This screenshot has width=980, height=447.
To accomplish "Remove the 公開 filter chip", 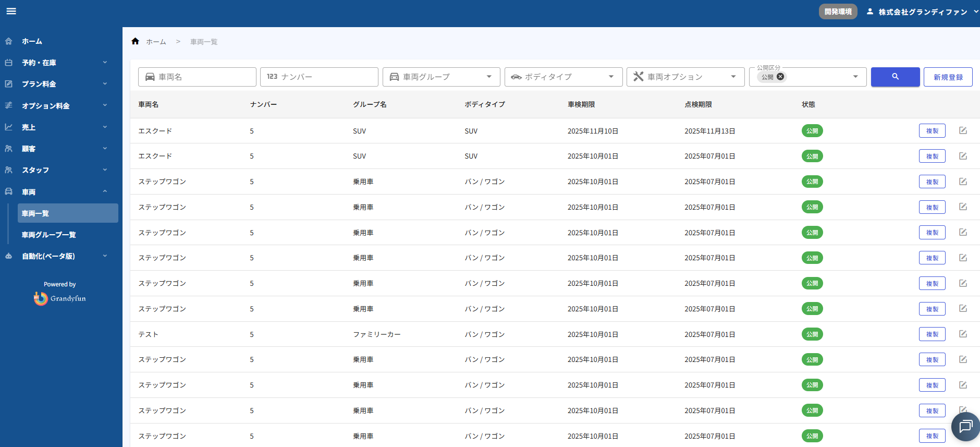I will pos(780,77).
